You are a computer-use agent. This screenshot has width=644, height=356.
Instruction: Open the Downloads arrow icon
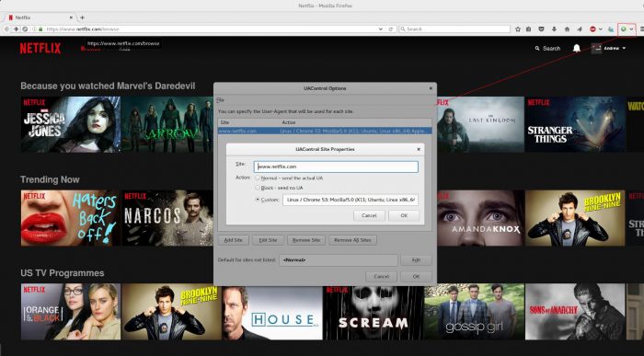(x=554, y=29)
